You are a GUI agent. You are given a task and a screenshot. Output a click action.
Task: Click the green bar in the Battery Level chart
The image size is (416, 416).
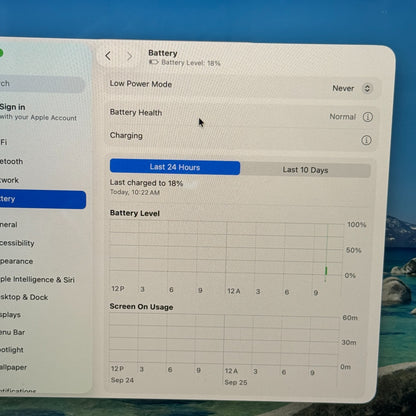point(326,271)
